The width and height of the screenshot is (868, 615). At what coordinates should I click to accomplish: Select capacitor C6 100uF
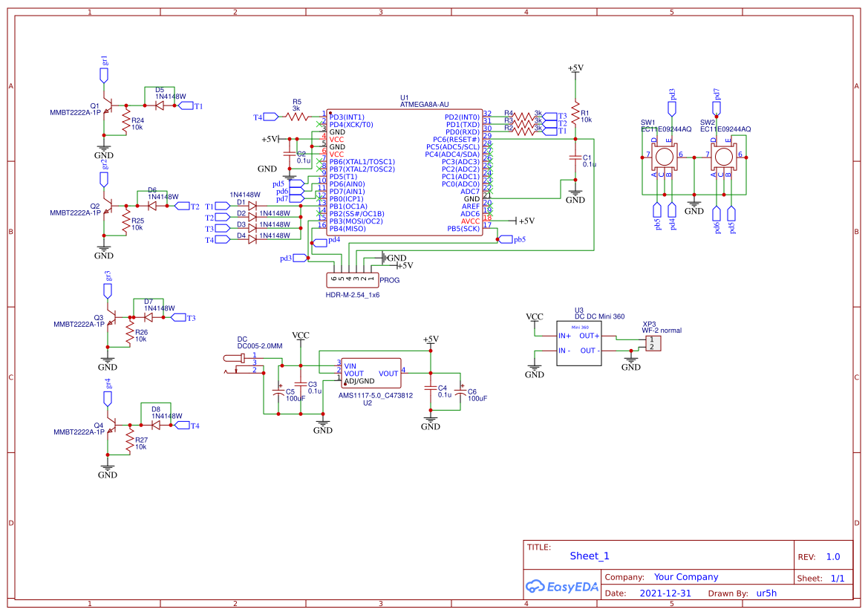point(462,391)
